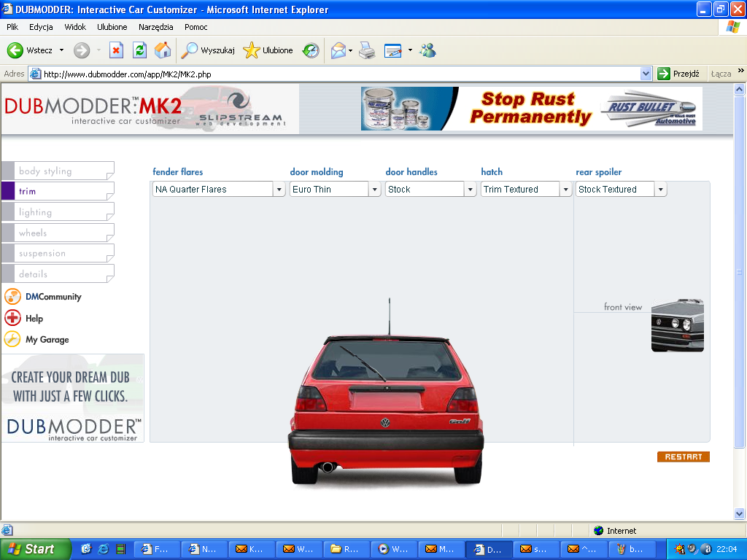Screen dimensions: 747x560
Task: Click the speaker volume tray icon
Action: [x=693, y=549]
